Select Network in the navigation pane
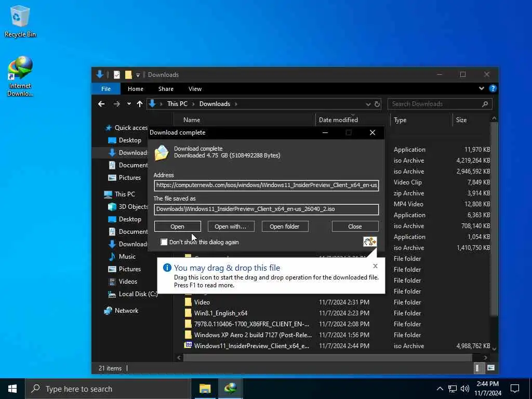 click(x=126, y=311)
